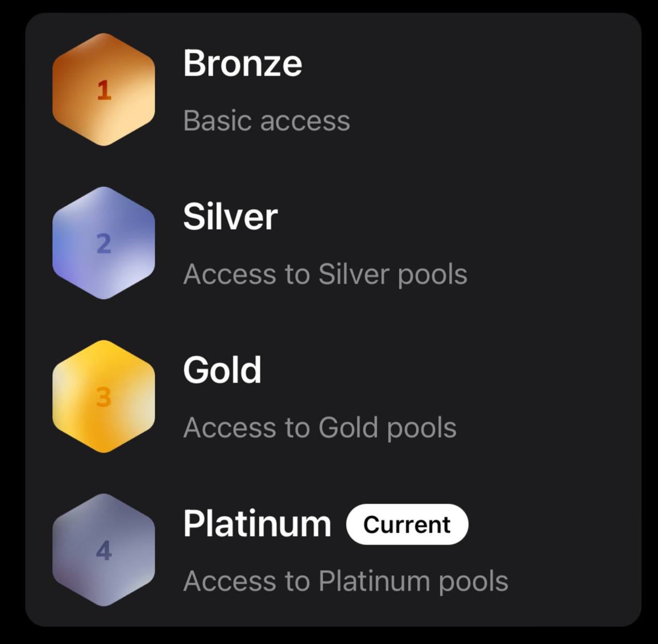Click the word Gold in the Gold pools description

click(x=347, y=427)
